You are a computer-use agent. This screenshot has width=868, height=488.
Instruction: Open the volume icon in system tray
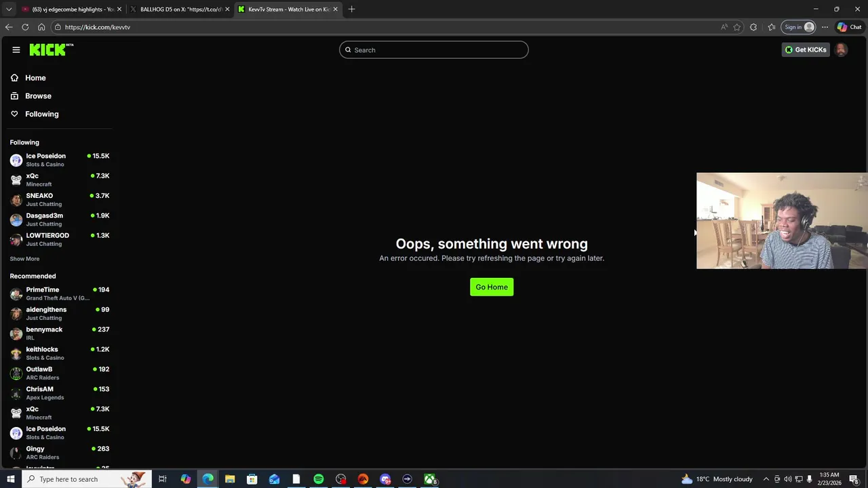coord(788,479)
